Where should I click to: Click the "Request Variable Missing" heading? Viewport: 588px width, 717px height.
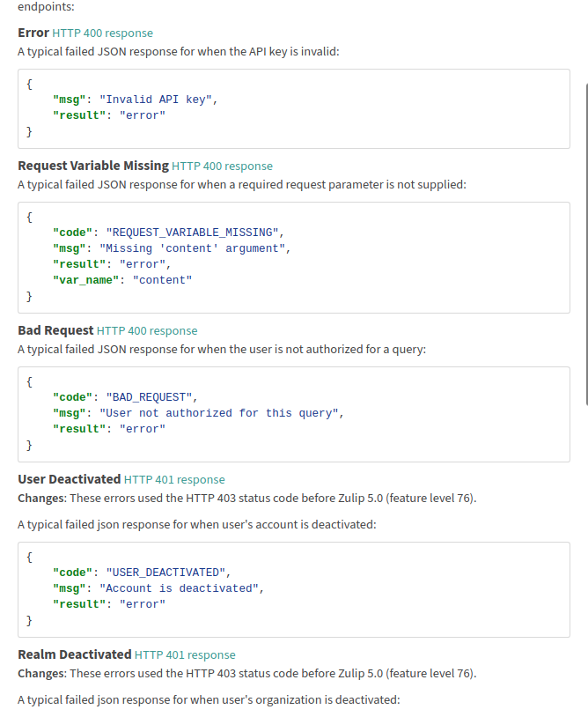coord(93,166)
